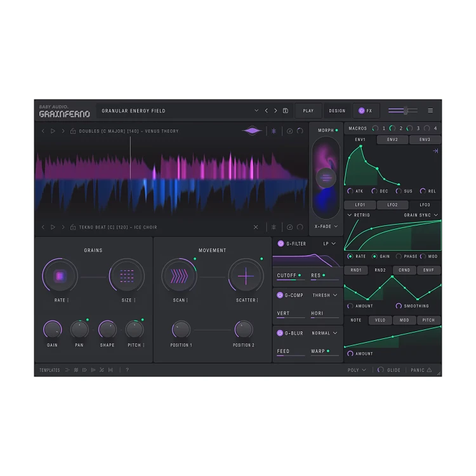
Task: Click the Design view button
Action: pos(337,111)
